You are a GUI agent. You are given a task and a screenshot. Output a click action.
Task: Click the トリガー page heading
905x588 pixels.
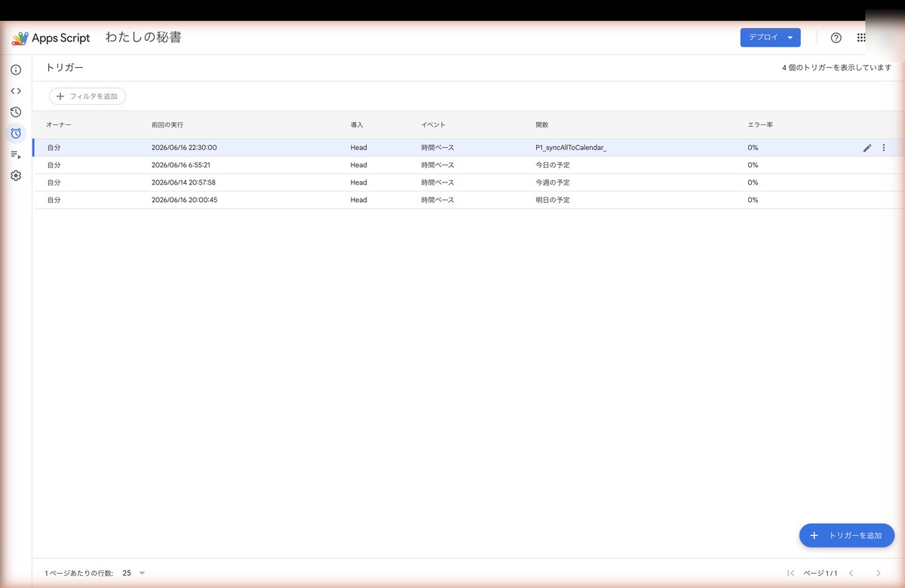click(x=65, y=68)
